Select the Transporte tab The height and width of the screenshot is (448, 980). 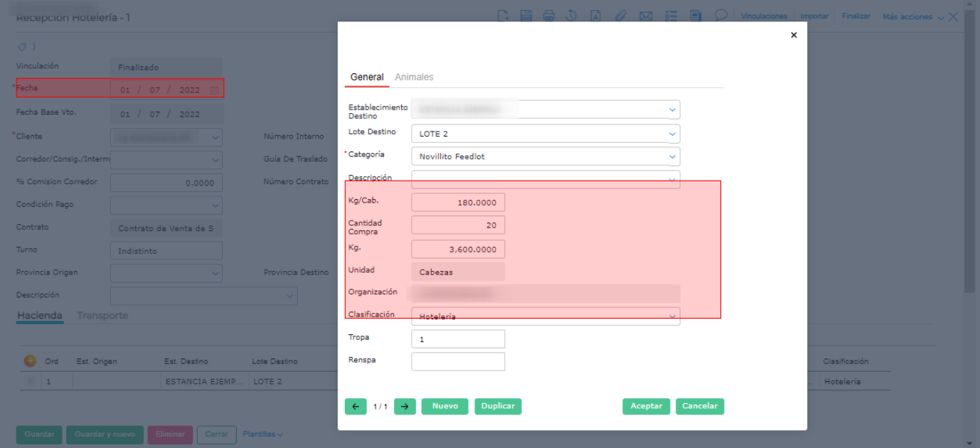(x=102, y=316)
